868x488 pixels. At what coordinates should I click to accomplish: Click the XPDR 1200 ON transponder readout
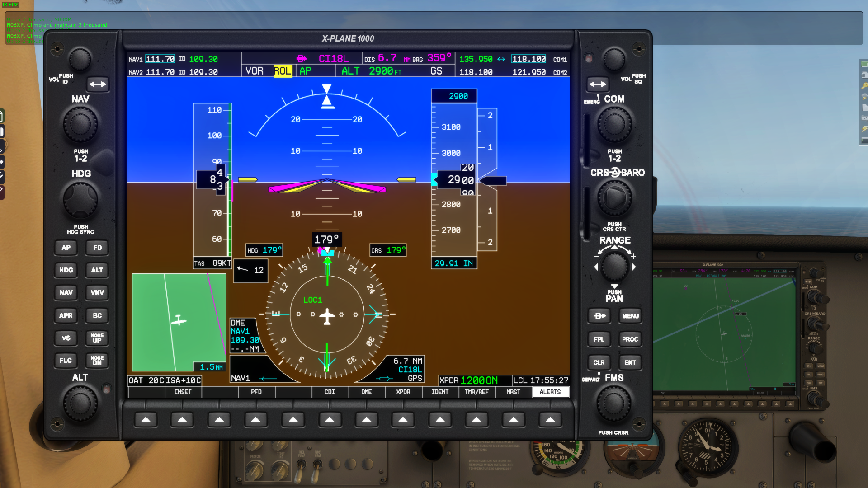[475, 380]
